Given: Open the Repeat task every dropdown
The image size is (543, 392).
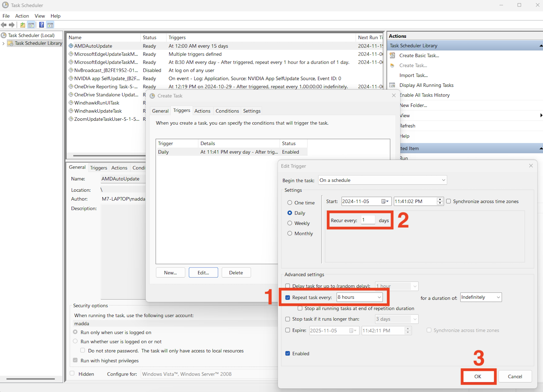Looking at the screenshot, I should tap(379, 297).
